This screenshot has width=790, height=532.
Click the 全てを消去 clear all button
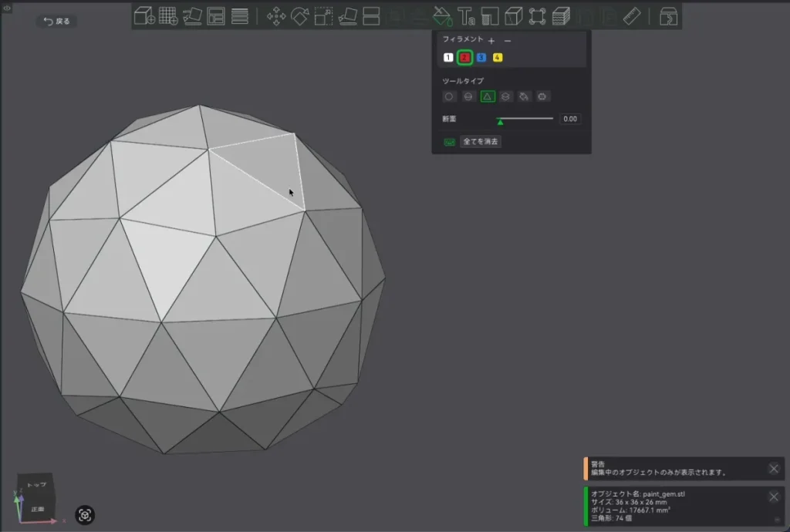click(x=480, y=141)
